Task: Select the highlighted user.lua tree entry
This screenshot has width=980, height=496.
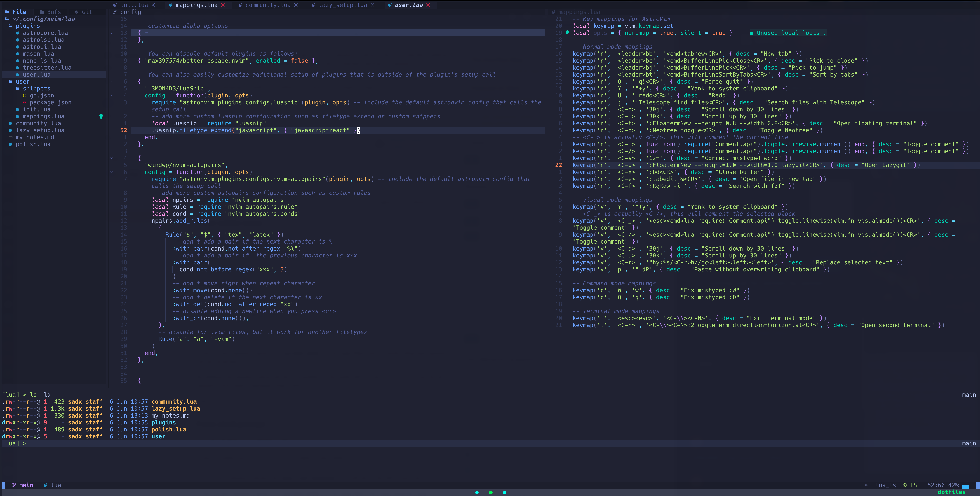Action: (x=54, y=75)
